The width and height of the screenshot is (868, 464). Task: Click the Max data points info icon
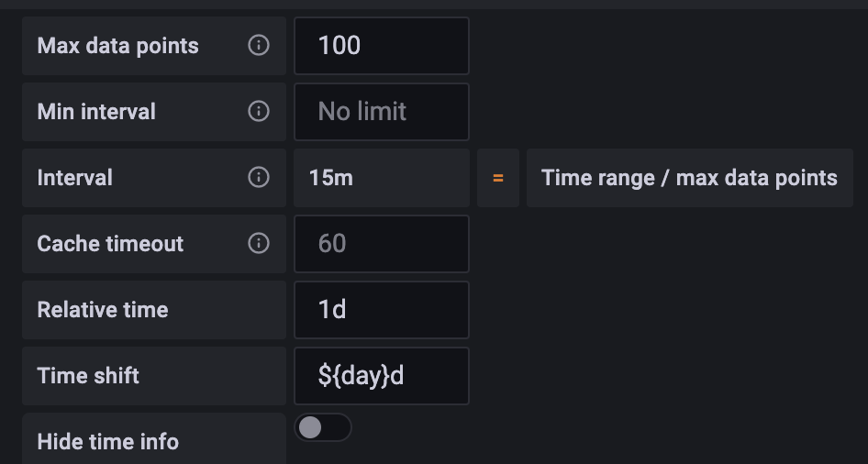(x=259, y=45)
